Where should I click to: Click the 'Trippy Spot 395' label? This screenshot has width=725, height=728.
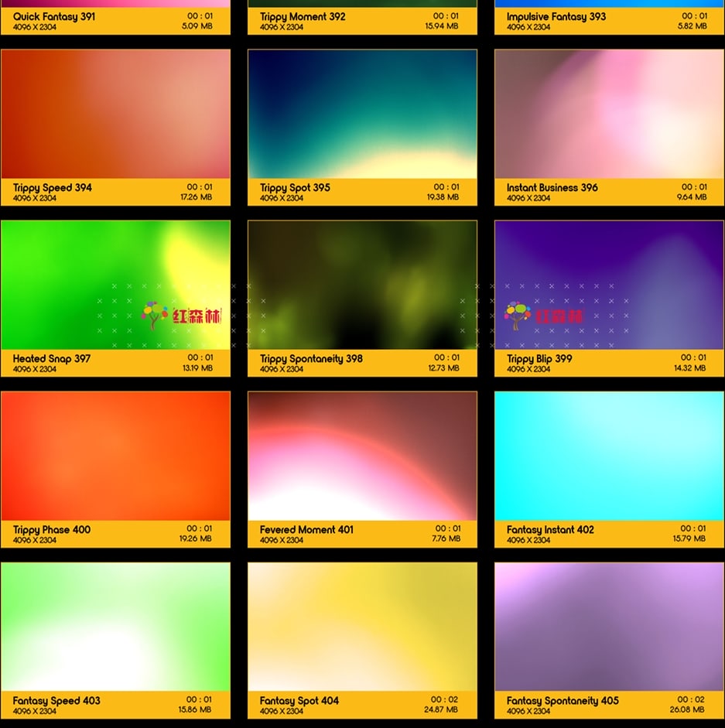click(295, 187)
